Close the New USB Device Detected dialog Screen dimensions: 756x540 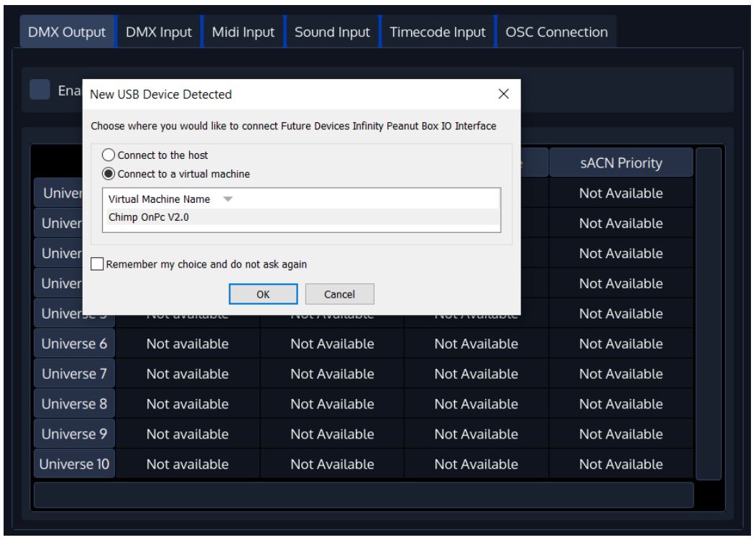pos(504,94)
